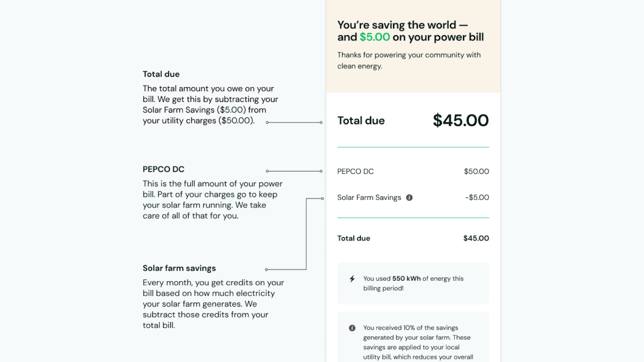Click the $45.00 total due amount
The image size is (644, 362).
(460, 120)
